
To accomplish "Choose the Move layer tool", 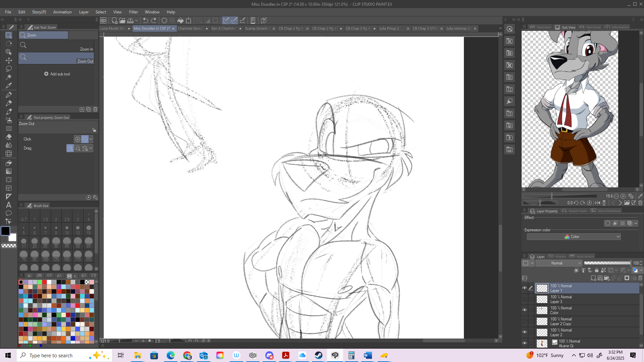I will pos(9,60).
